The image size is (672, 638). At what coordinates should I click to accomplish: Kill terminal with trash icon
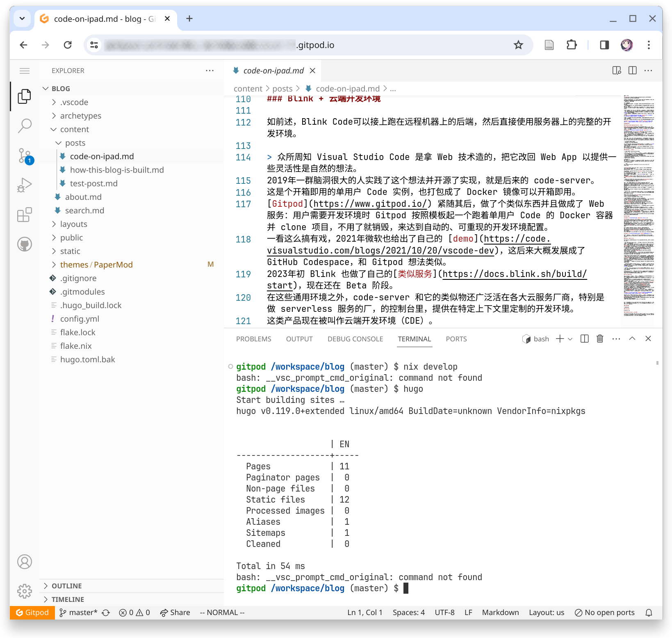pos(600,339)
